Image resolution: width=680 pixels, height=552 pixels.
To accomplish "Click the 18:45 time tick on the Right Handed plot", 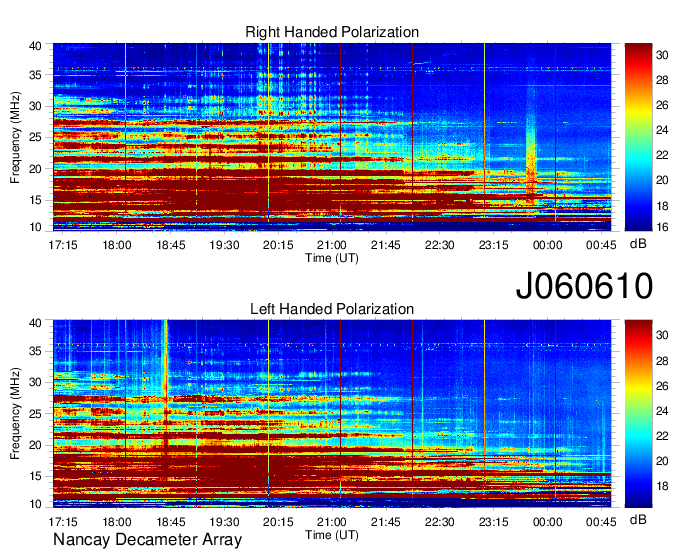I will (x=171, y=245).
